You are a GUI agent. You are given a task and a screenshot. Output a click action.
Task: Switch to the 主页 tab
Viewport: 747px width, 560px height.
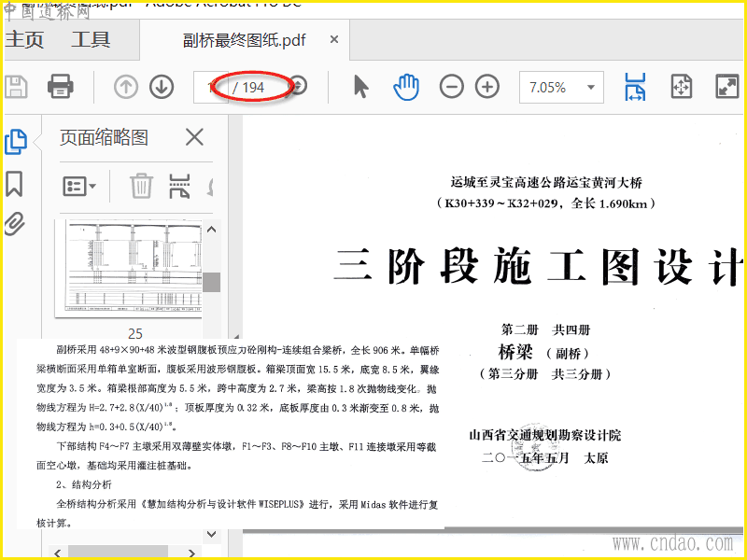point(25,39)
